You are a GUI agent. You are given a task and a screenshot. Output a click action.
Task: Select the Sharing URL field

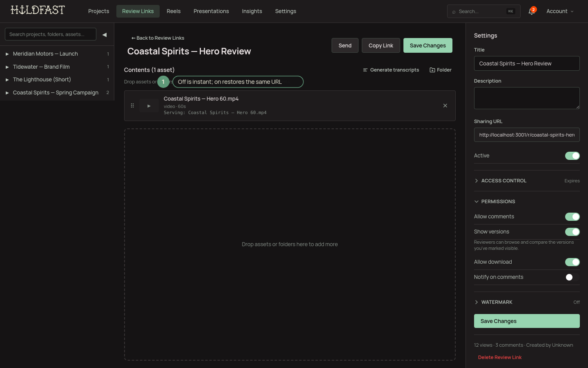pos(527,135)
